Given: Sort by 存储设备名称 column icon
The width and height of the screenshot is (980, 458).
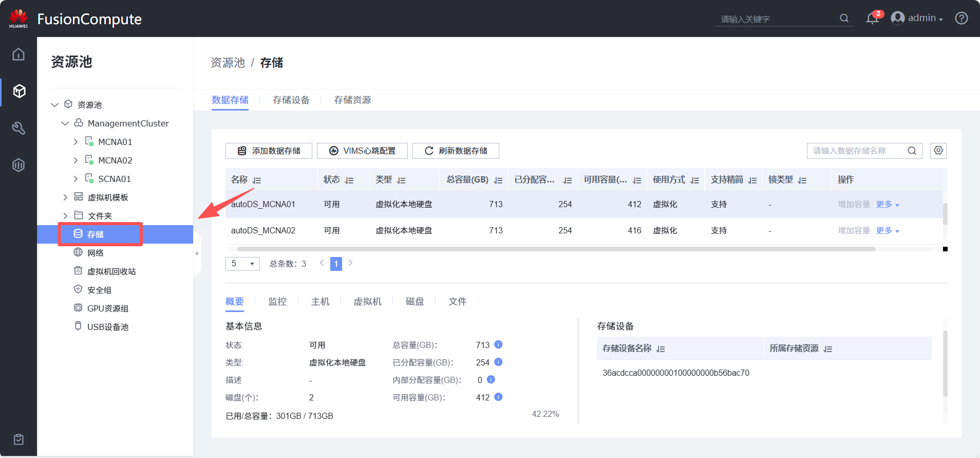Looking at the screenshot, I should point(661,349).
